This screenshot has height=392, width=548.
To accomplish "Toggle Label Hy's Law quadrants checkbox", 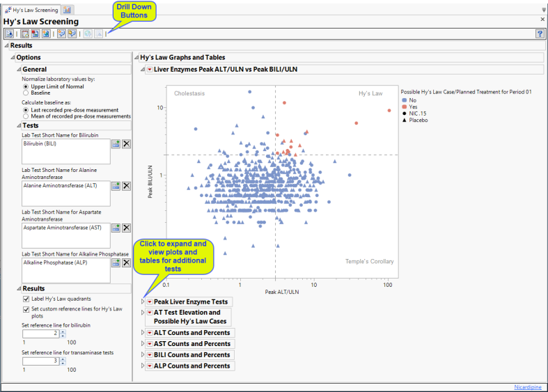I will 26,299.
